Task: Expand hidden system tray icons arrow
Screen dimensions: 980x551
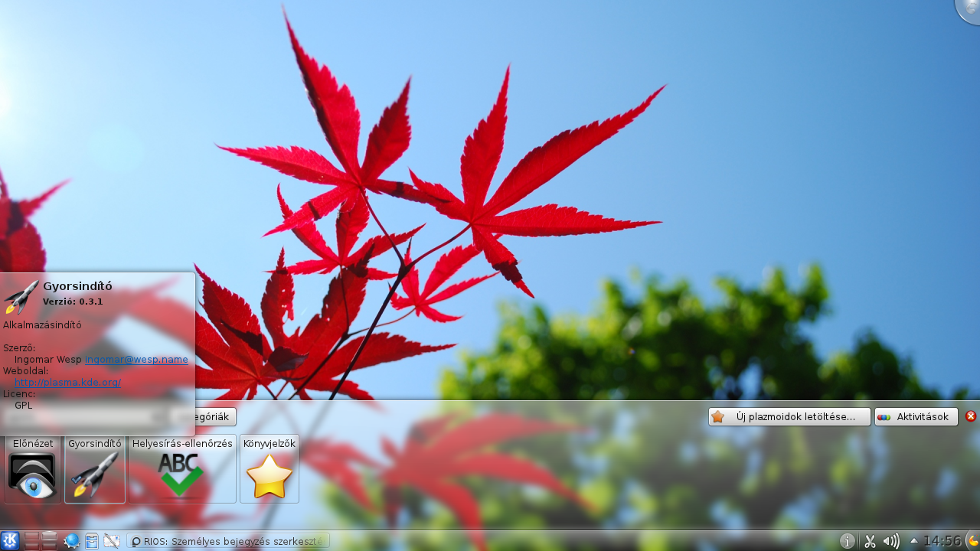Action: pyautogui.click(x=913, y=541)
